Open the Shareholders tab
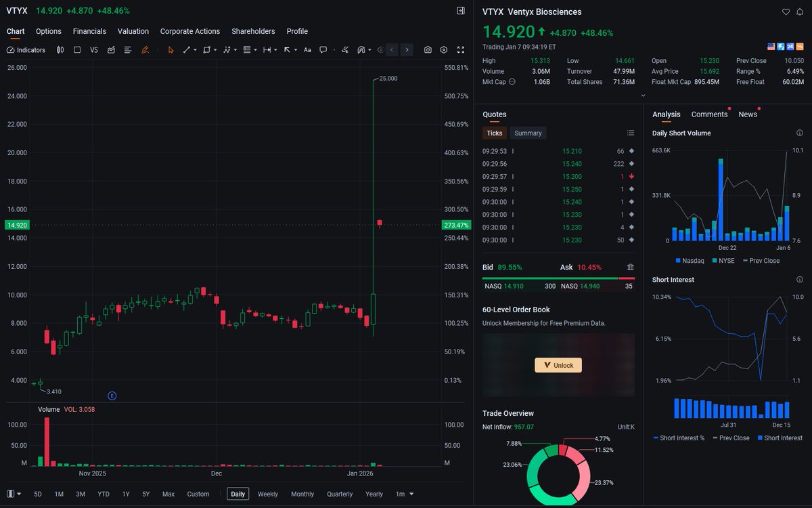Image resolution: width=812 pixels, height=508 pixels. click(x=253, y=31)
